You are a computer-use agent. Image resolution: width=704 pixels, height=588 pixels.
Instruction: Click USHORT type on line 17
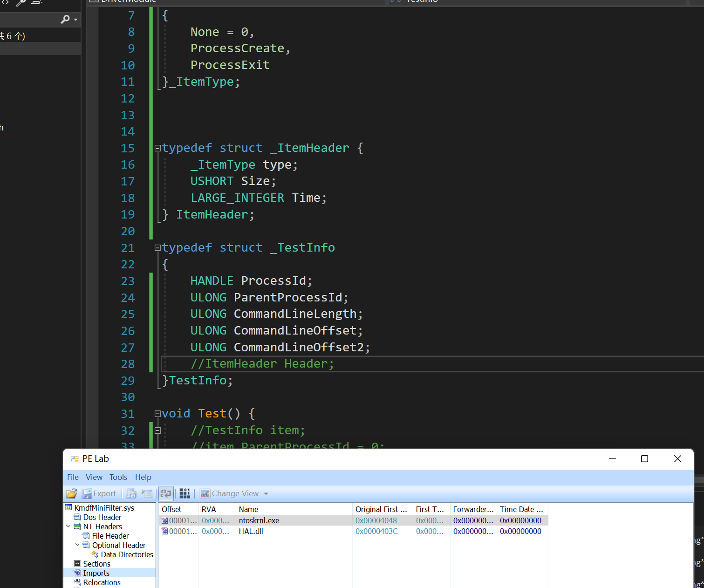click(x=212, y=181)
